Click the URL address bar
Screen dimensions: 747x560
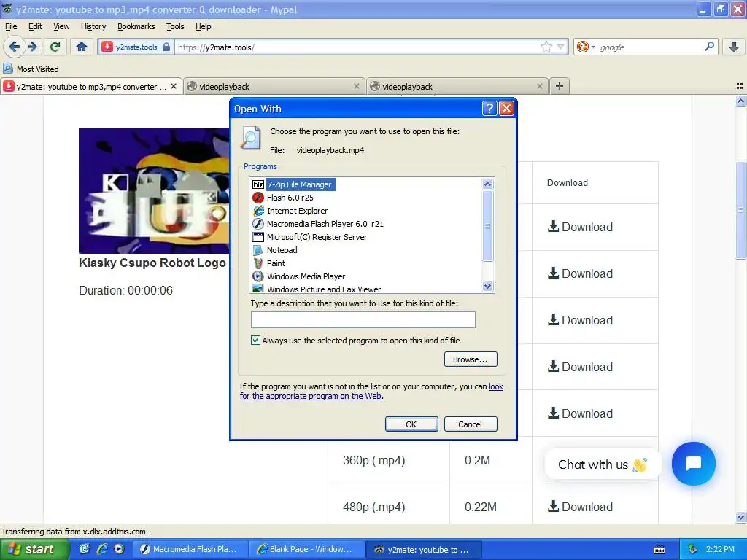pyautogui.click(x=357, y=47)
